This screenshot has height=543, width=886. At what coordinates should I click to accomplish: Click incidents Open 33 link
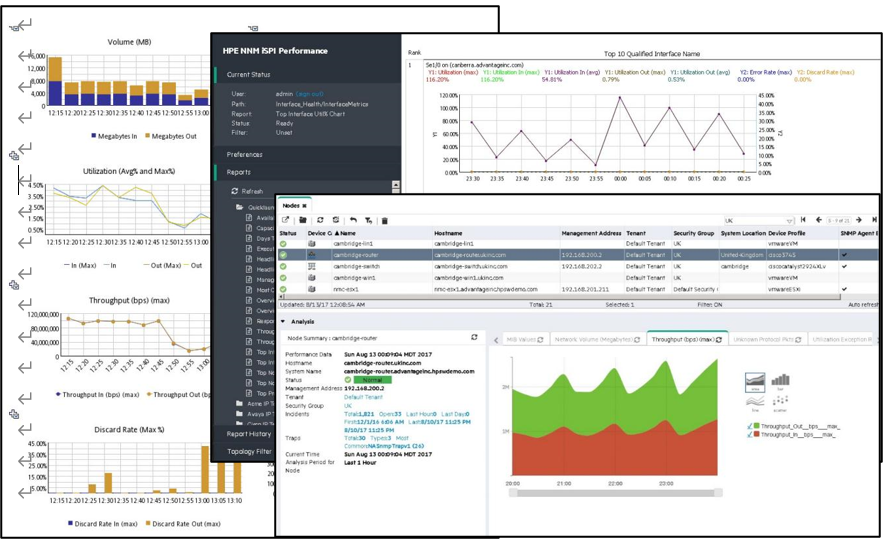coord(390,414)
